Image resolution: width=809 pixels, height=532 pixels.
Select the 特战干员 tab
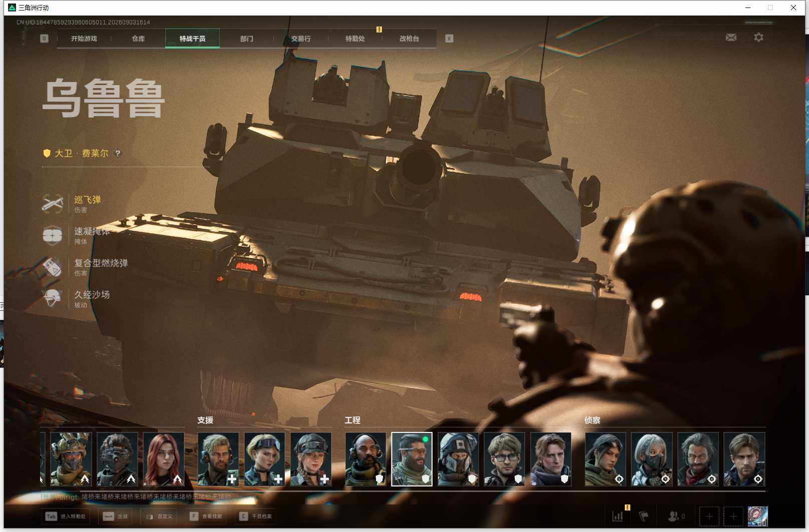coord(192,39)
